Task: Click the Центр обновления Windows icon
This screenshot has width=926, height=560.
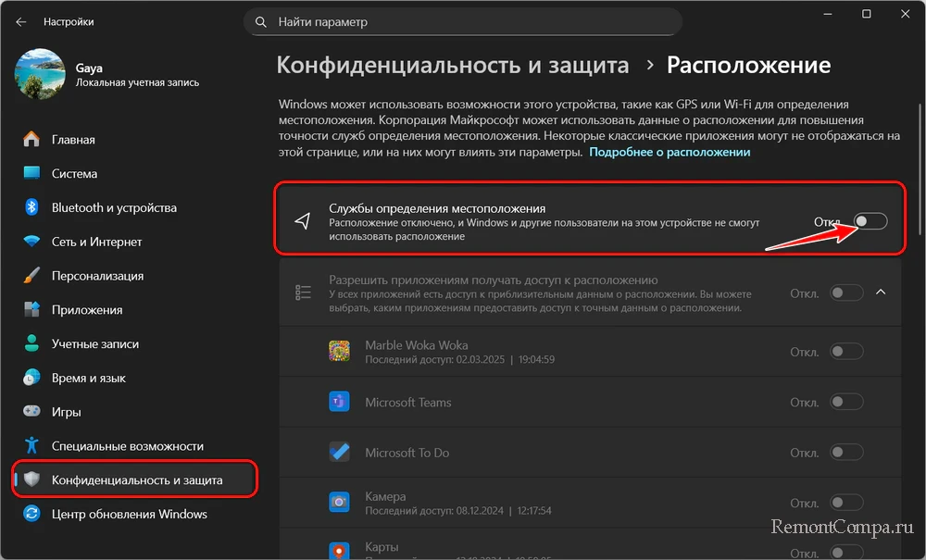Action: (x=31, y=514)
